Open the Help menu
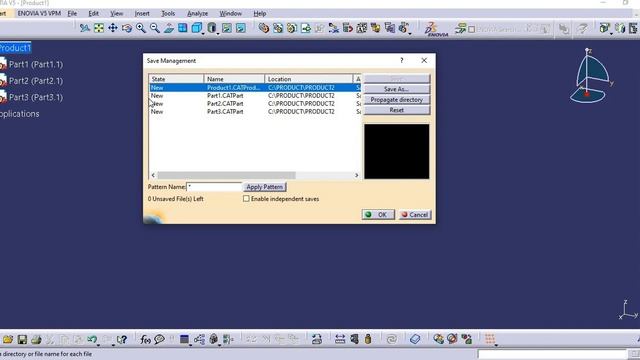The image size is (640, 360). coord(260,13)
